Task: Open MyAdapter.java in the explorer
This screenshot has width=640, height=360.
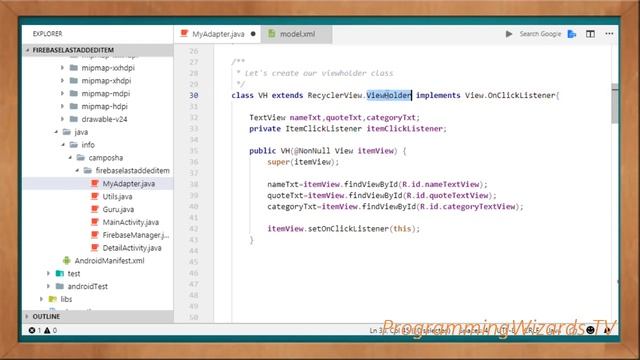Action: (98, 184)
